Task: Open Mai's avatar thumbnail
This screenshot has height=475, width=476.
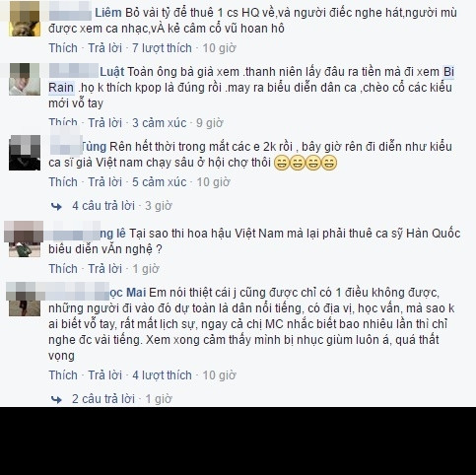Action: [25, 299]
